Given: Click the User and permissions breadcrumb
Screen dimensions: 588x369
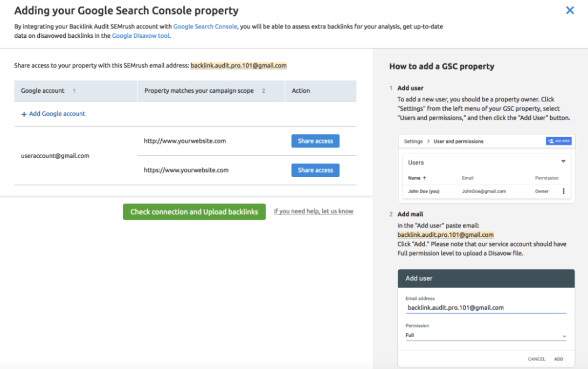Looking at the screenshot, I should point(459,141).
